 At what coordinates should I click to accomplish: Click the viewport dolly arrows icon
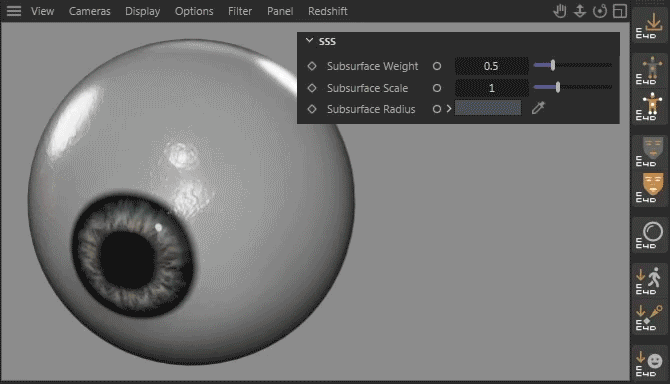(x=580, y=11)
